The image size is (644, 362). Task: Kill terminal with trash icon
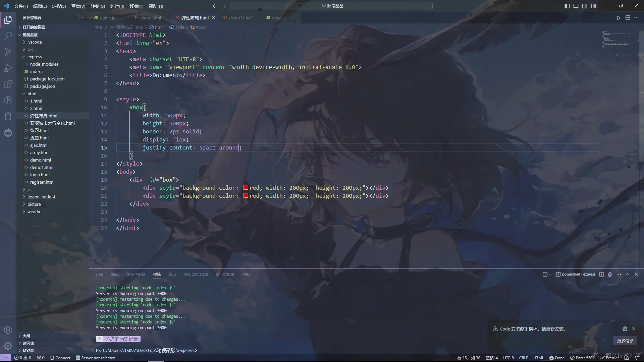(x=610, y=274)
